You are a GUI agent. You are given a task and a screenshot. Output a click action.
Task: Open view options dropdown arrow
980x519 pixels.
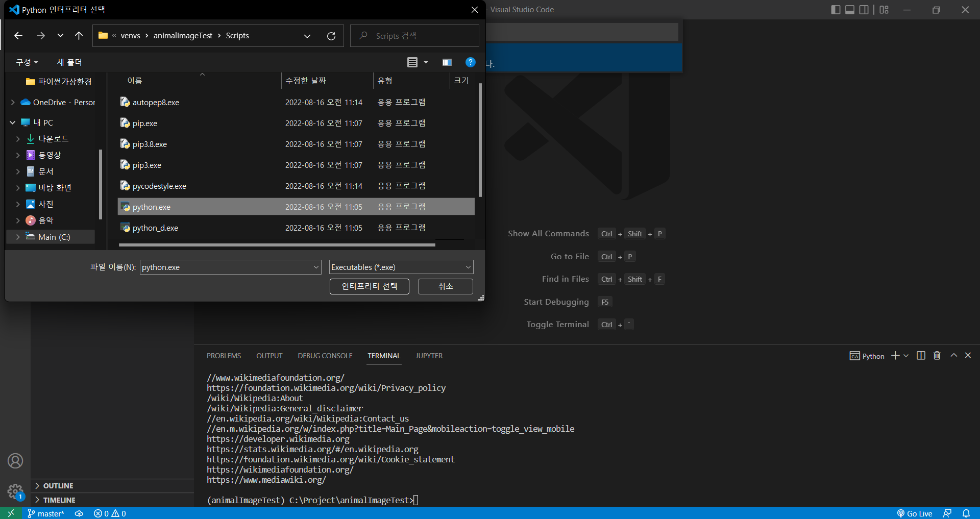pos(426,62)
